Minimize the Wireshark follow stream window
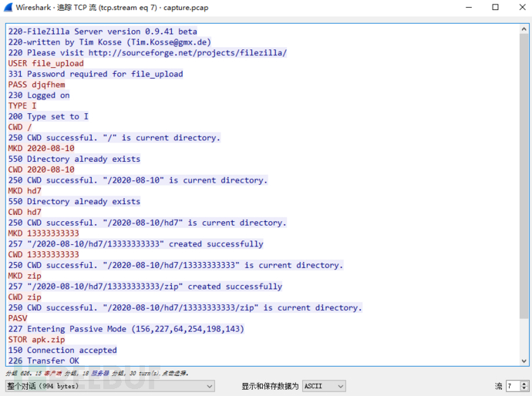This screenshot has width=532, height=396. tap(469, 8)
